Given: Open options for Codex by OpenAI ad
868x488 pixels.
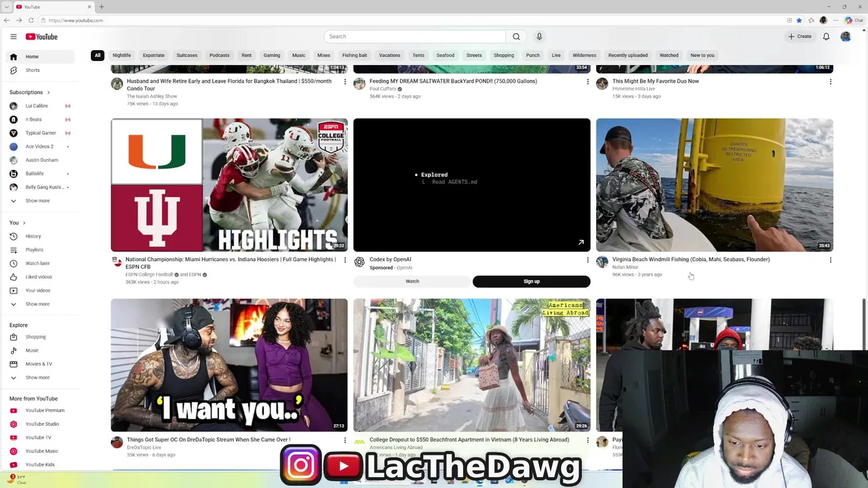Looking at the screenshot, I should click(x=587, y=260).
